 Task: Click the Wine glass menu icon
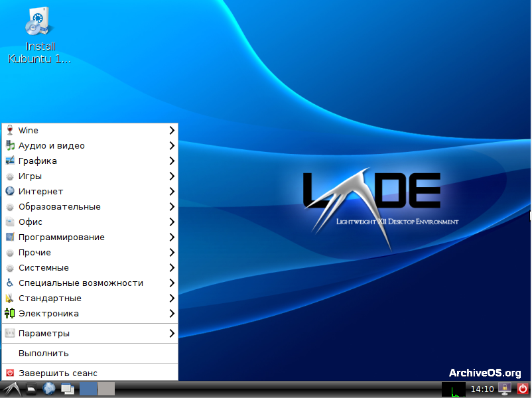pyautogui.click(x=10, y=130)
